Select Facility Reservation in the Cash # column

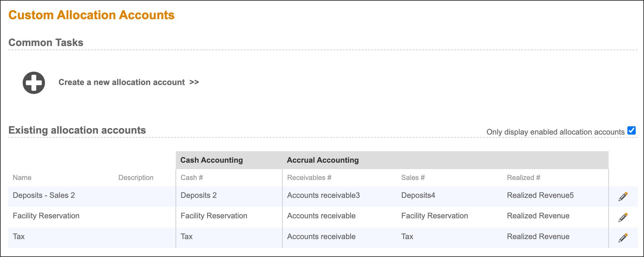click(214, 216)
